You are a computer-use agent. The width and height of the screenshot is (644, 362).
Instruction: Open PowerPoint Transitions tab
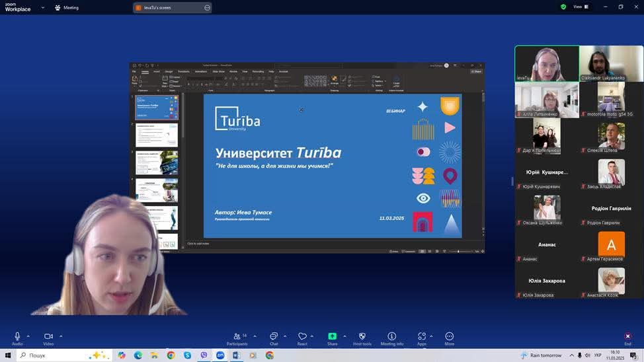tap(184, 71)
